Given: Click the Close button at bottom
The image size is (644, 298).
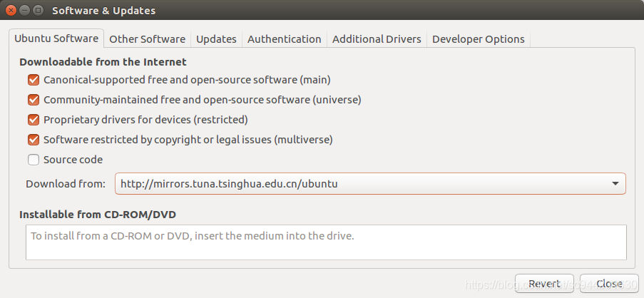Looking at the screenshot, I should (609, 284).
